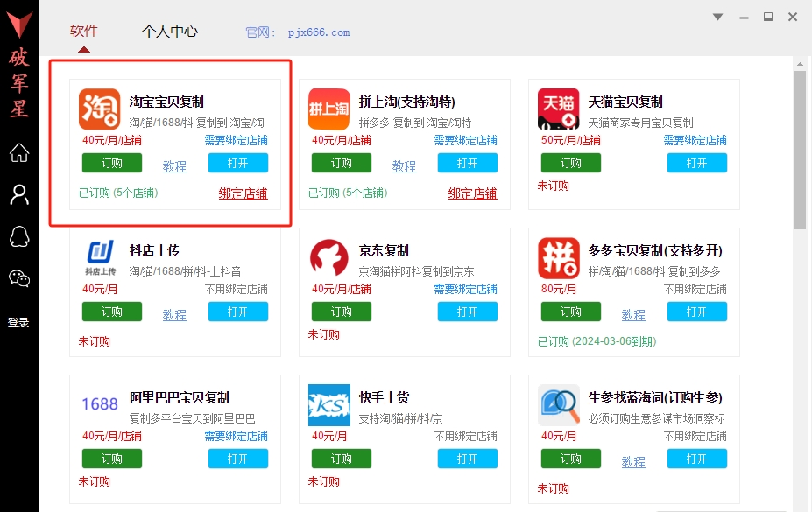Viewport: 812px width, 512px height.
Task: Open the home icon in left sidebar
Action: [19, 153]
